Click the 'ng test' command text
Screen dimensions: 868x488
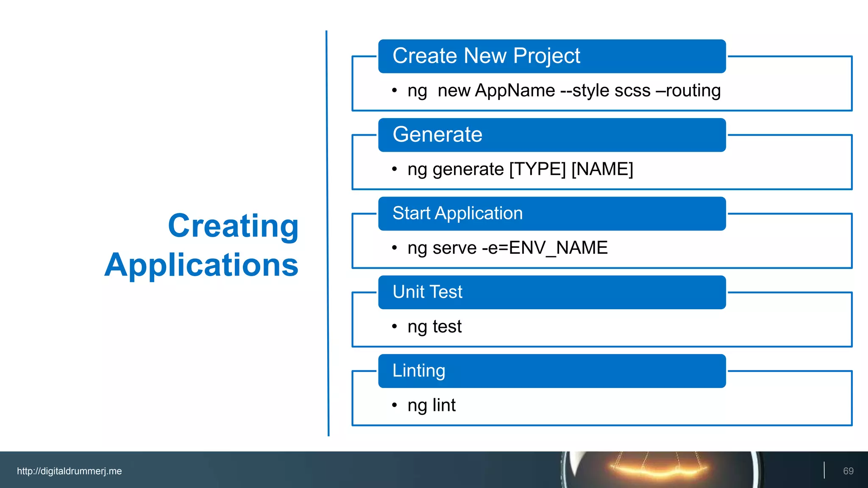coord(434,327)
